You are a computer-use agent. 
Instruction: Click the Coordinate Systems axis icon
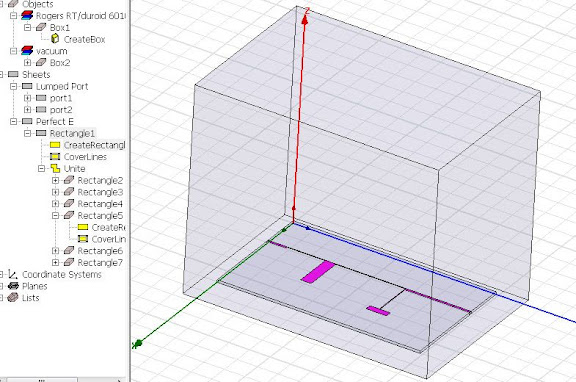(x=13, y=274)
